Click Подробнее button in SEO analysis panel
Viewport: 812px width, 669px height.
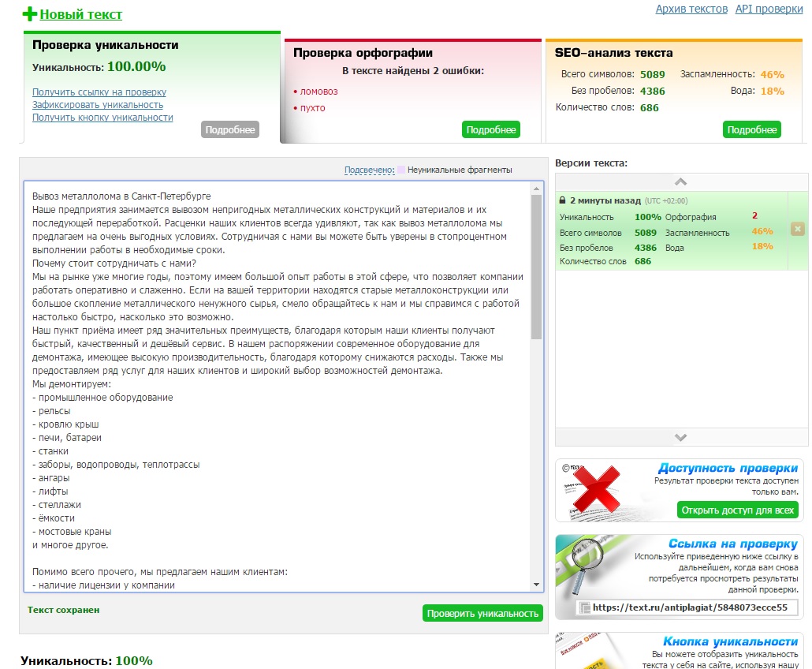(x=752, y=129)
